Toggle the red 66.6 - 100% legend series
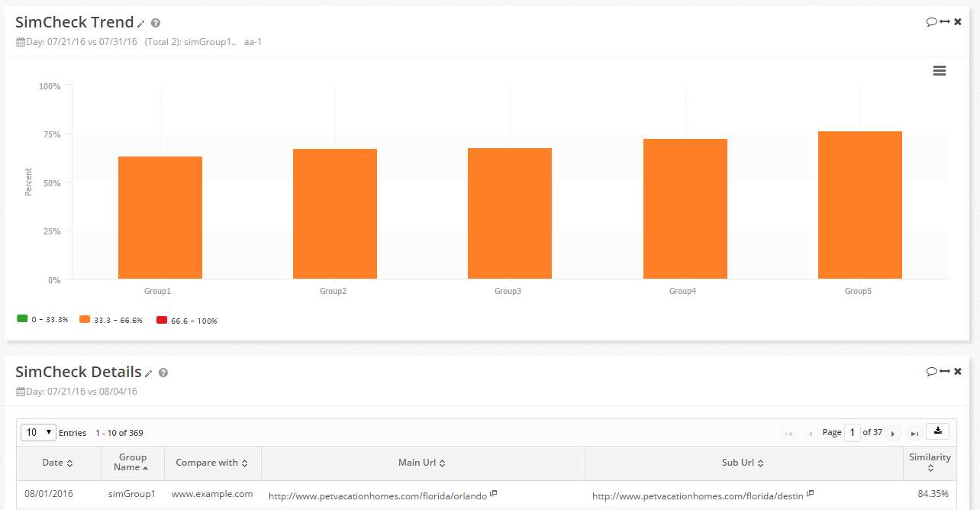980x510 pixels. [x=187, y=320]
